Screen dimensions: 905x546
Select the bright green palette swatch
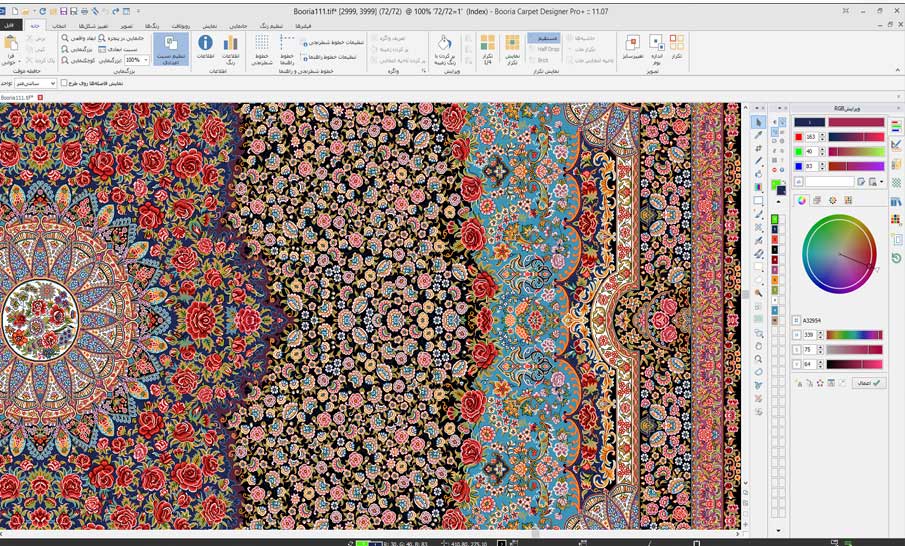pos(775,219)
